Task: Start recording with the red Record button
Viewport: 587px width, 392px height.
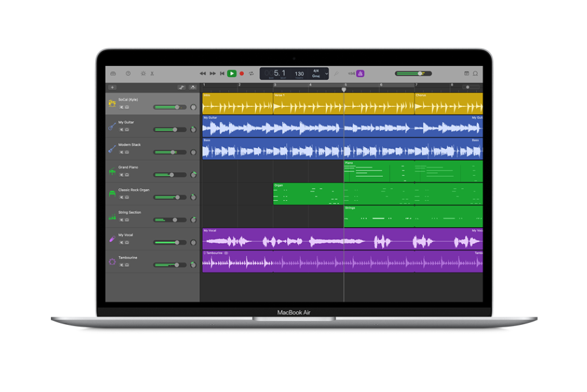Action: pyautogui.click(x=242, y=74)
